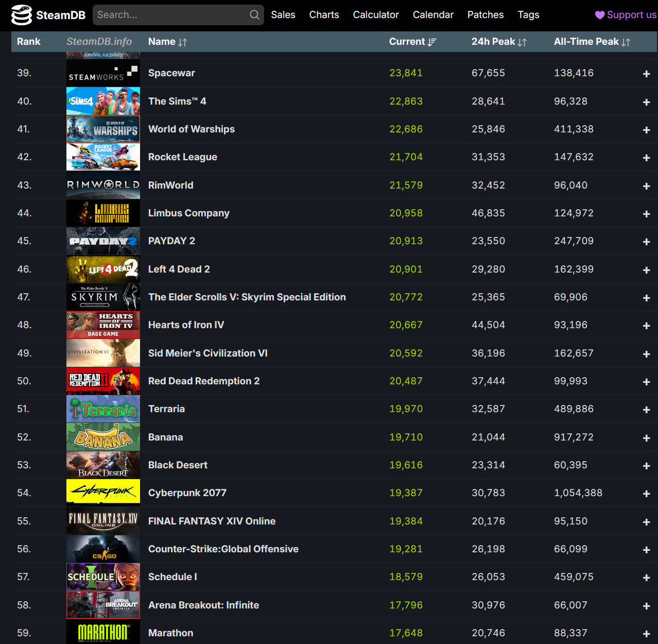Click the Rocket League thumbnail
This screenshot has height=644, width=658.
(x=103, y=157)
